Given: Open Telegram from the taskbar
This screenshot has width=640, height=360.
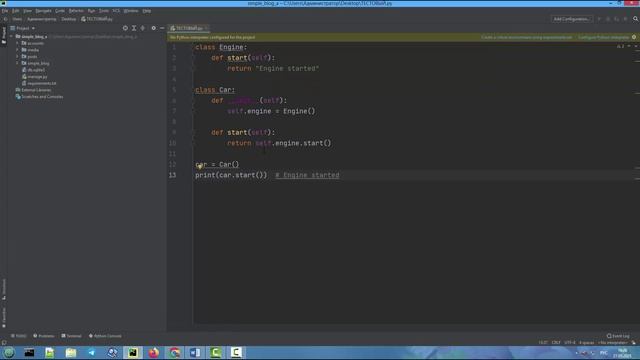Looking at the screenshot, I should click(91, 352).
